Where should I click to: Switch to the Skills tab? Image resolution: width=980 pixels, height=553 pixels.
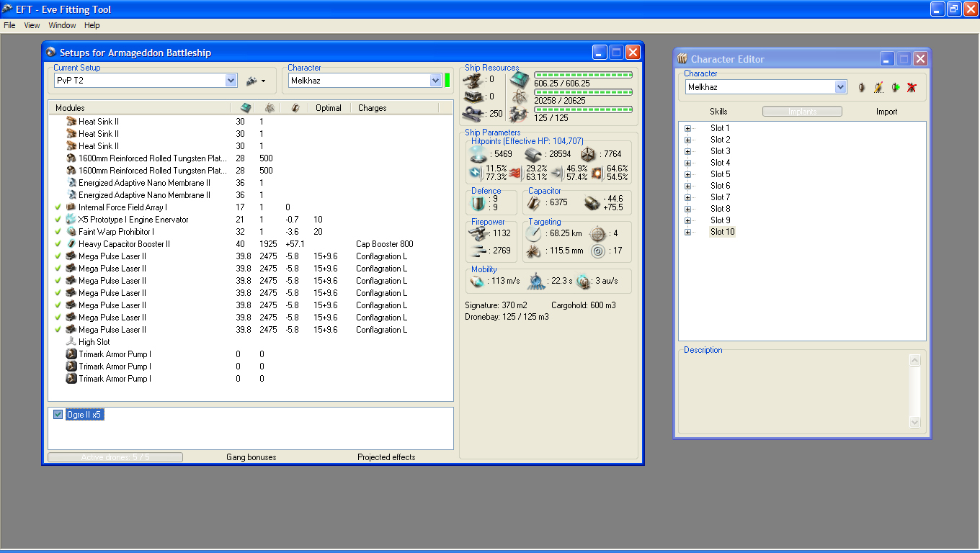tap(718, 112)
